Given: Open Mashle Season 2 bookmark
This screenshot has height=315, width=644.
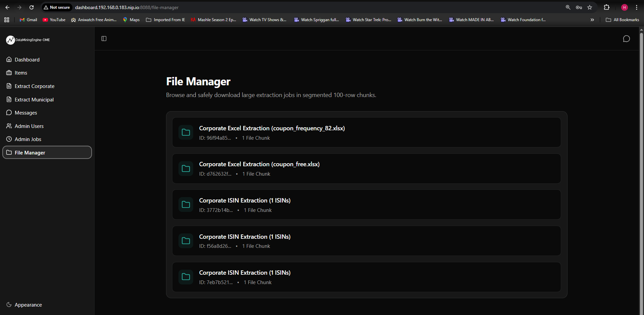Looking at the screenshot, I should click(213, 20).
